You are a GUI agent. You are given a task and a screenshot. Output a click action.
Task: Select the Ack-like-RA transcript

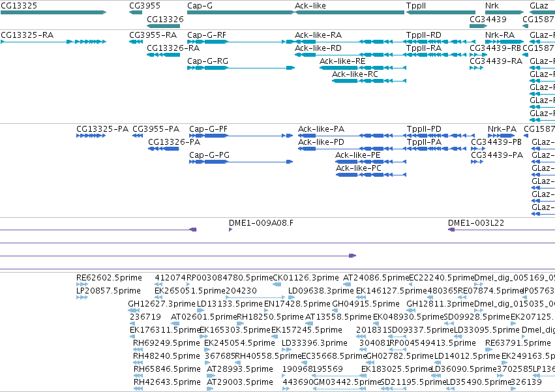(350, 42)
